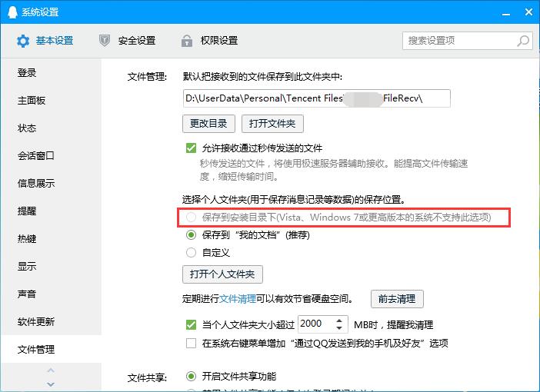The height and width of the screenshot is (392, 540).
Task: Click the shield icon for 安全设置
Action: click(x=105, y=40)
